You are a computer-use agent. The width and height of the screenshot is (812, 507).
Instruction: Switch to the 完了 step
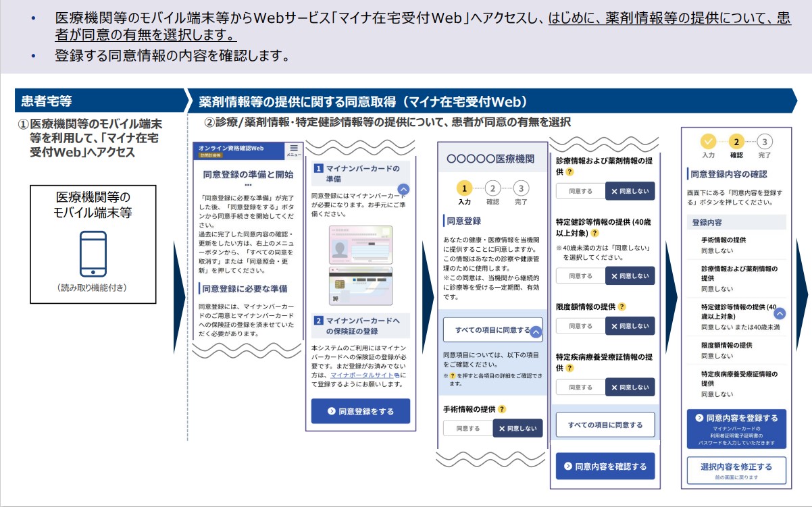click(522, 188)
